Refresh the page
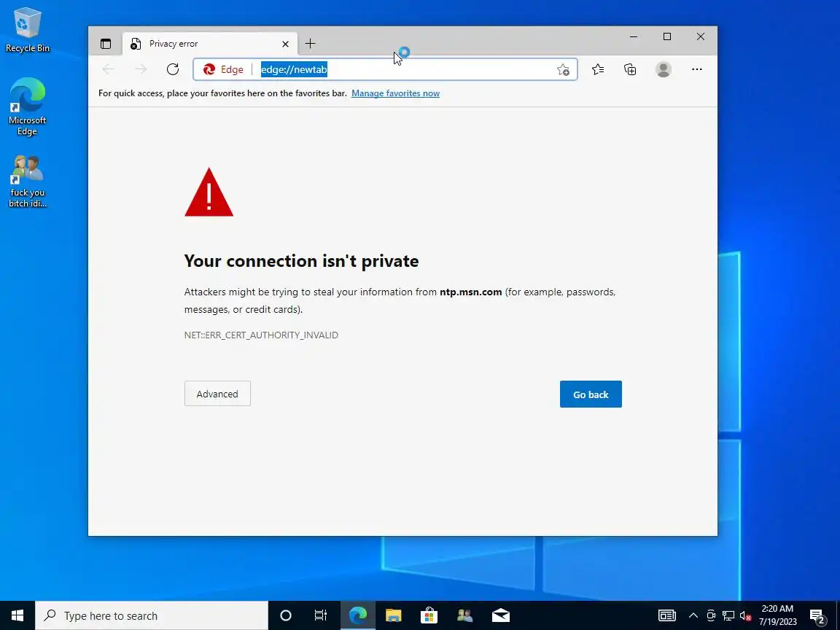The image size is (840, 630). point(173,69)
